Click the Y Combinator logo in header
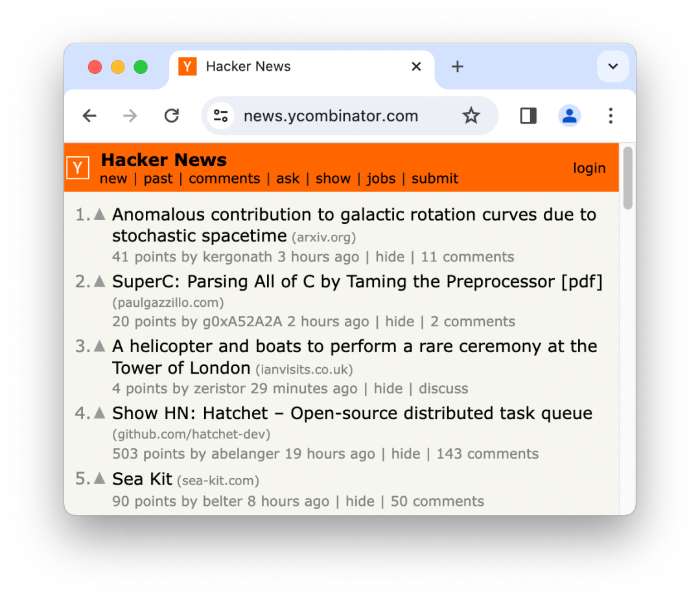 tap(78, 168)
